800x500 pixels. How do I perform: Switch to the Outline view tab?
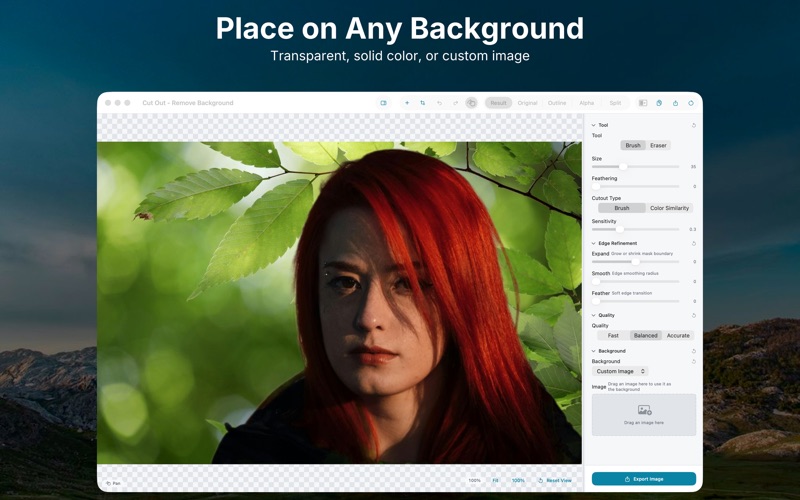(x=557, y=103)
